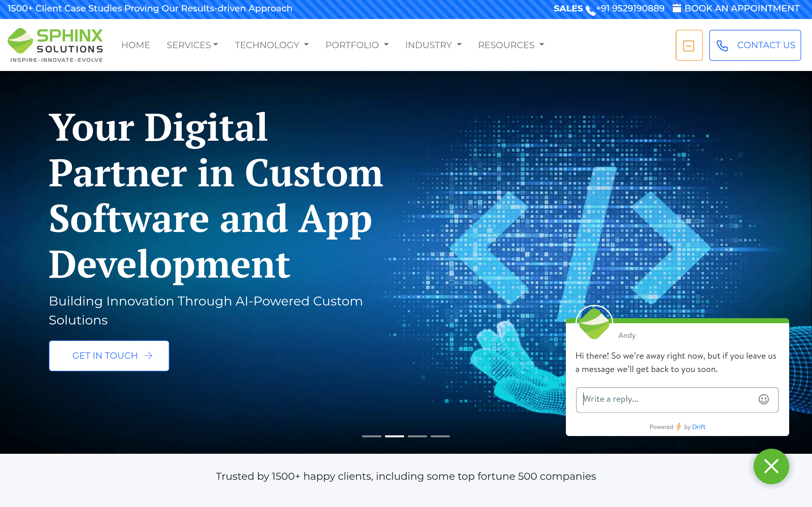The height and width of the screenshot is (507, 812).
Task: Open the emoji picker in the chat reply box
Action: click(x=763, y=399)
